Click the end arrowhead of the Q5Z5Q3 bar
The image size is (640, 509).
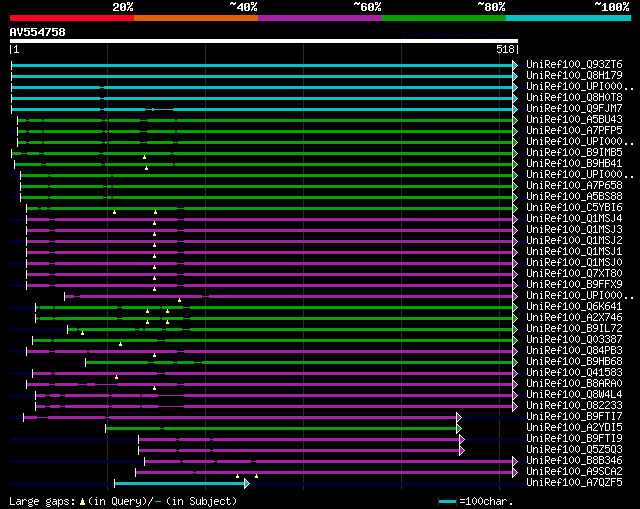[462, 451]
